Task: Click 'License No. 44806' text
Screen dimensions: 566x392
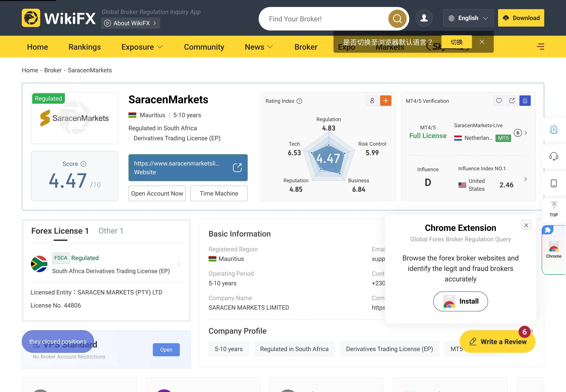Action: coord(56,305)
